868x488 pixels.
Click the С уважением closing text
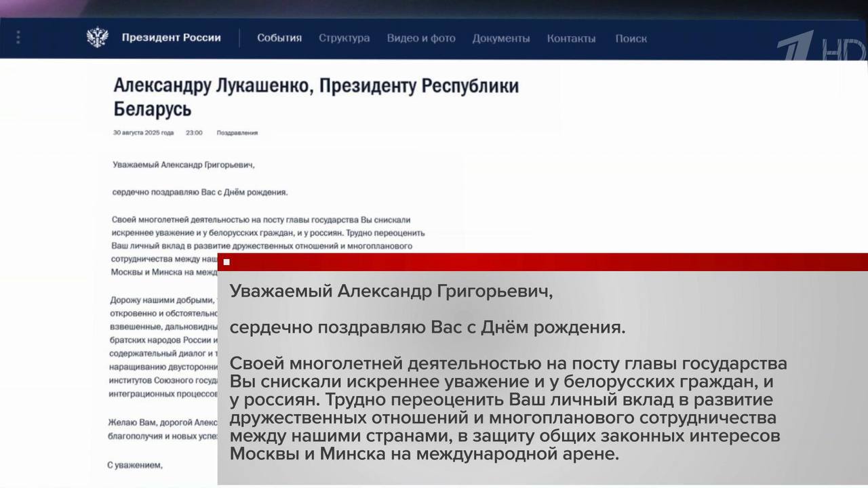pyautogui.click(x=135, y=466)
